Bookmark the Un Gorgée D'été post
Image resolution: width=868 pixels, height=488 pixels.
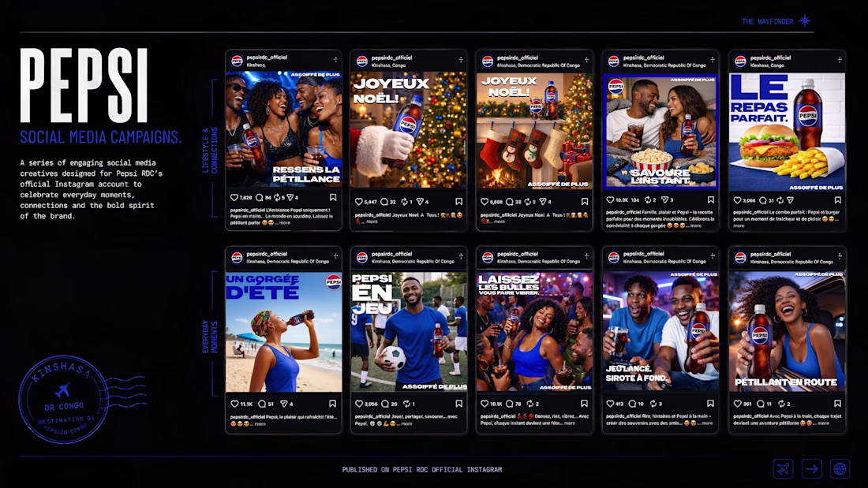pos(333,404)
